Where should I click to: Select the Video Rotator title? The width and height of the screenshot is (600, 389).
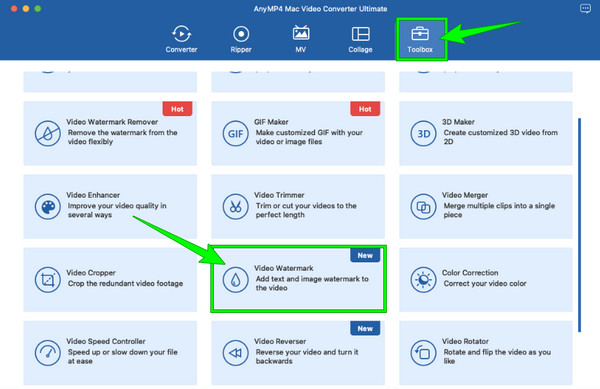(465, 341)
